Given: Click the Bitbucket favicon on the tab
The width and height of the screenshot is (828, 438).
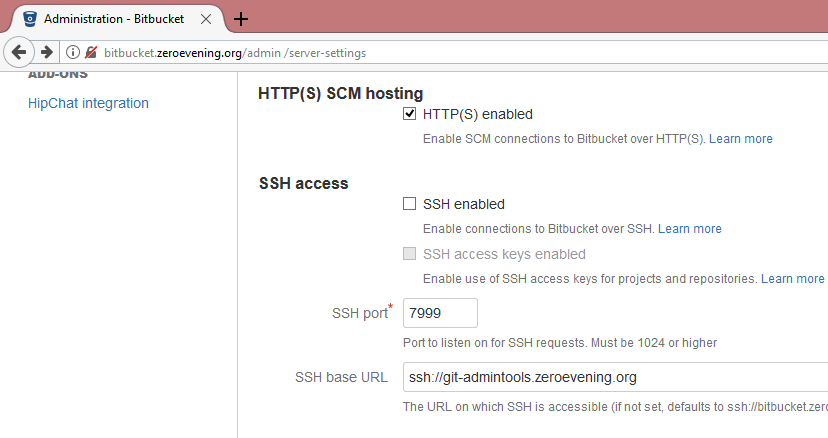Looking at the screenshot, I should point(29,19).
